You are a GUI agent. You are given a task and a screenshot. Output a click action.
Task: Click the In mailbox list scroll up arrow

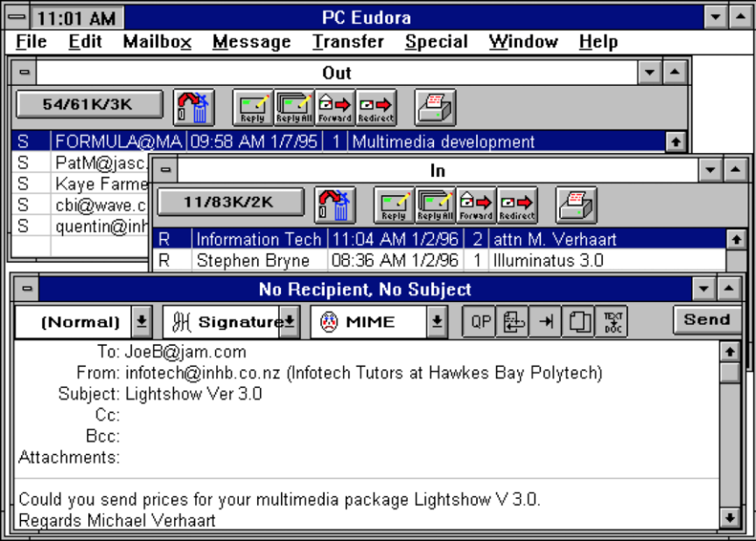point(736,240)
